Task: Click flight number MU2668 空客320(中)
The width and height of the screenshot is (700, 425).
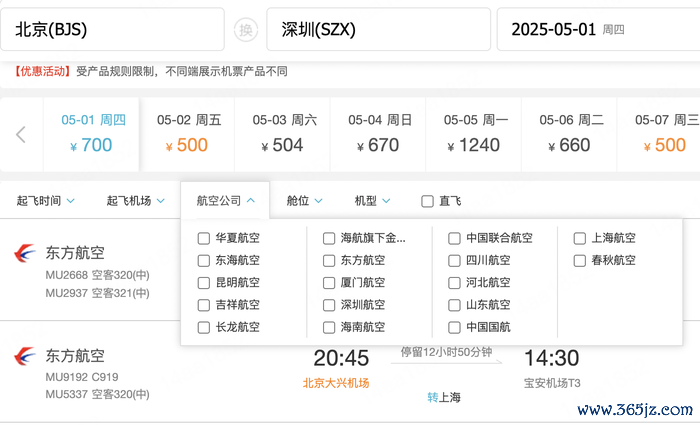Action: (97, 275)
